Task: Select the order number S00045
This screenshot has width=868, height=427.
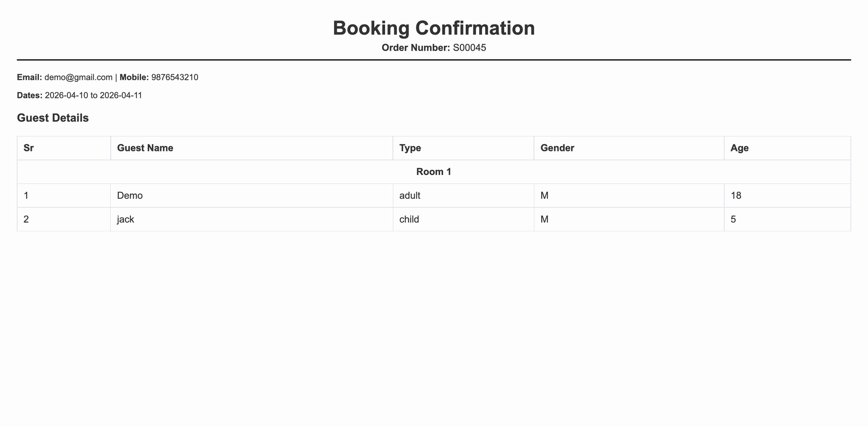Action: [469, 48]
